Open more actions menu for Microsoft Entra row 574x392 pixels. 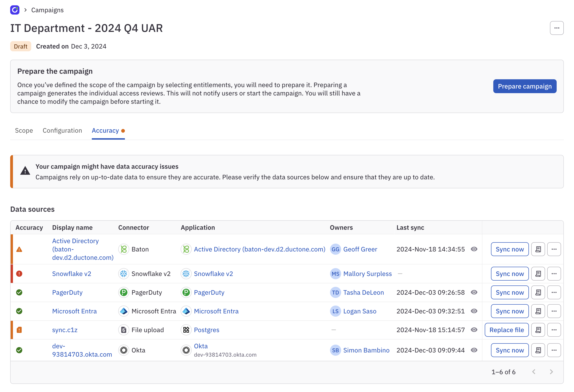[x=554, y=311]
